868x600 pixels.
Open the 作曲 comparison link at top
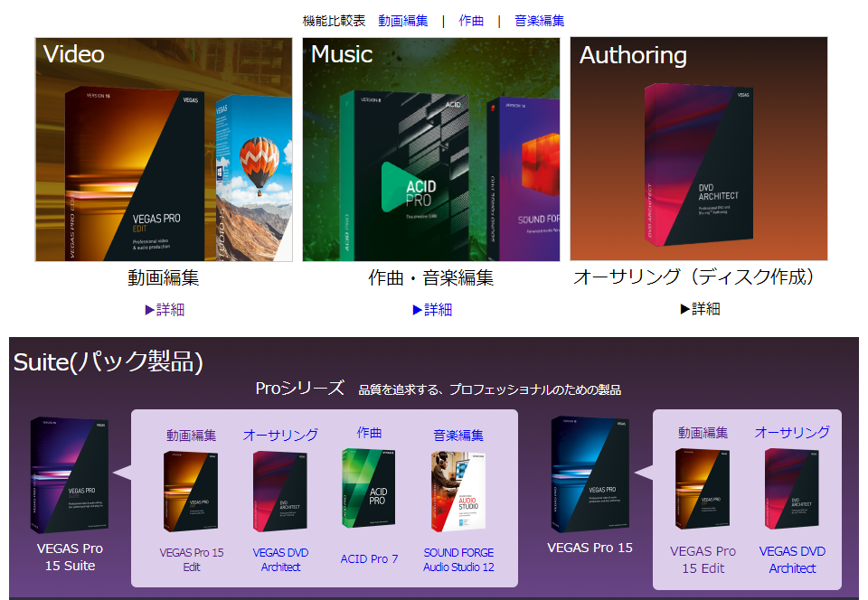[x=471, y=21]
